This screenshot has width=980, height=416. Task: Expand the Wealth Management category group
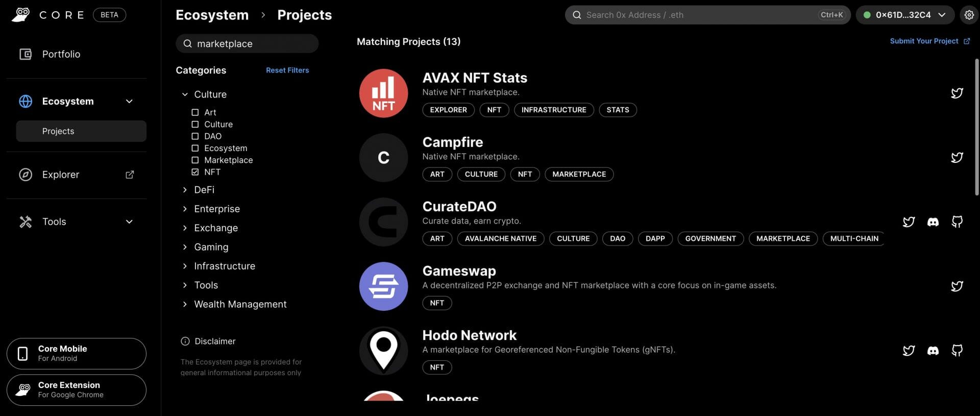pyautogui.click(x=185, y=304)
